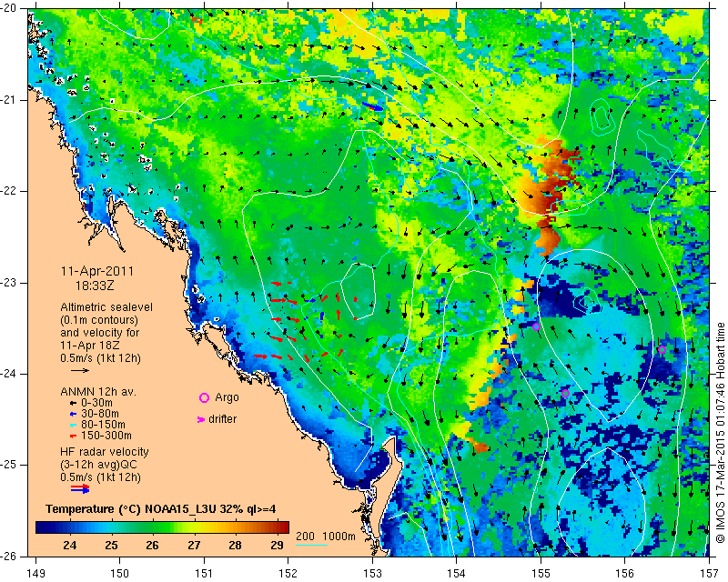Screen dimensions: 728x582
Task: Click the '11-Apr-2011' date label
Action: 97,272
